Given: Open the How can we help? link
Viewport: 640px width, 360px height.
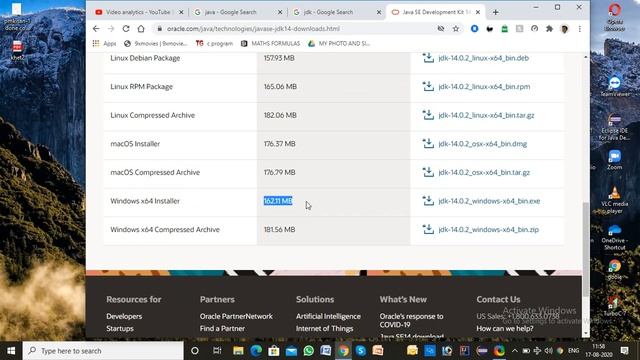Looking at the screenshot, I should 505,328.
